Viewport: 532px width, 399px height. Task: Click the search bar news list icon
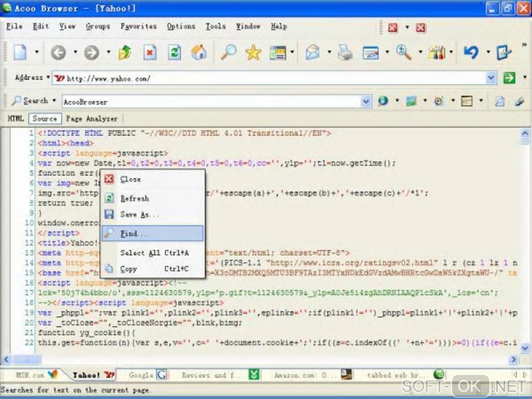pyautogui.click(x=466, y=101)
